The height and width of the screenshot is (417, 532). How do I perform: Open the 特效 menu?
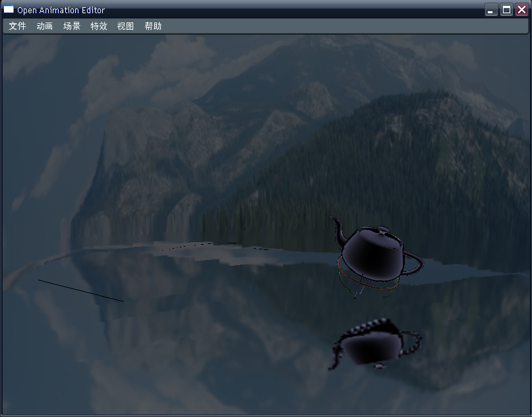click(99, 26)
